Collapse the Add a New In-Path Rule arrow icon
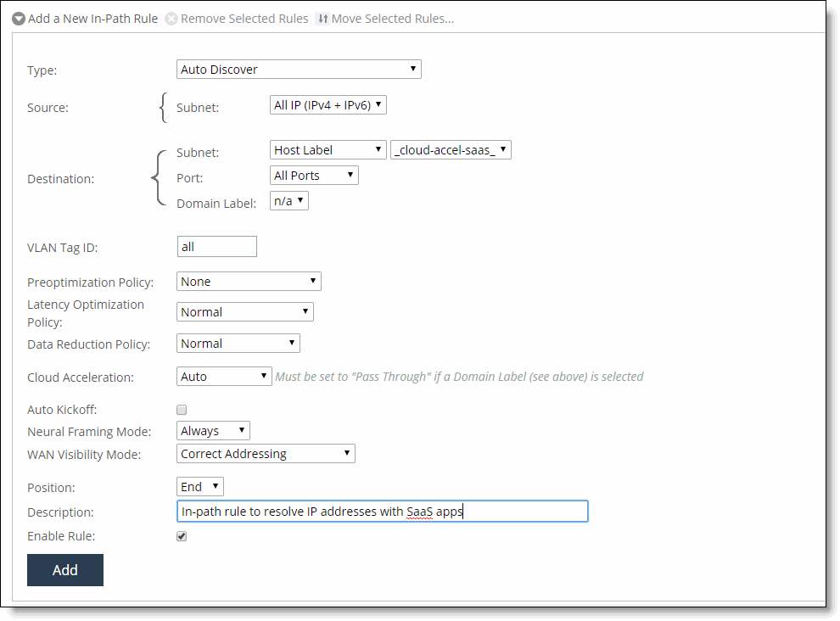Viewport: 840px width, 621px height. pyautogui.click(x=19, y=19)
